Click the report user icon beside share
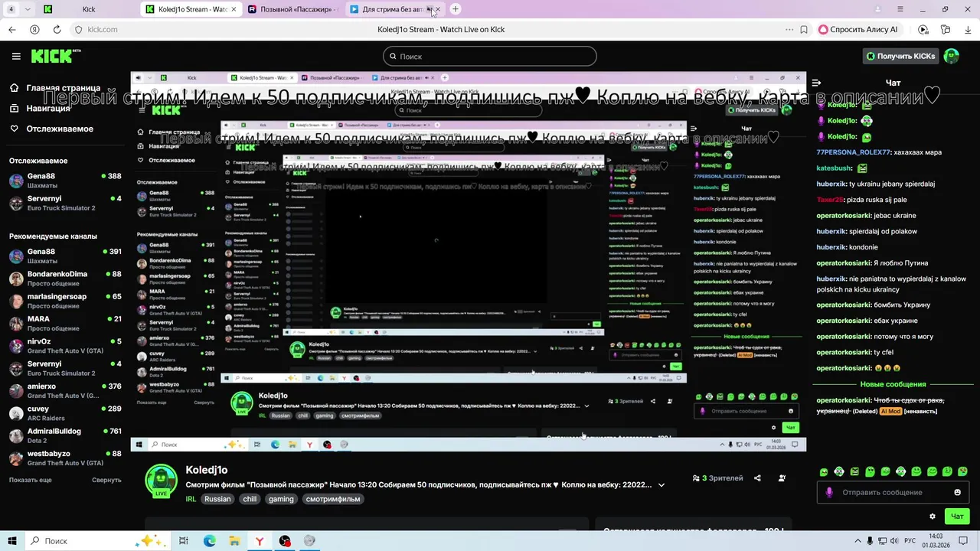Screen dimensions: 980x551 coord(782,478)
